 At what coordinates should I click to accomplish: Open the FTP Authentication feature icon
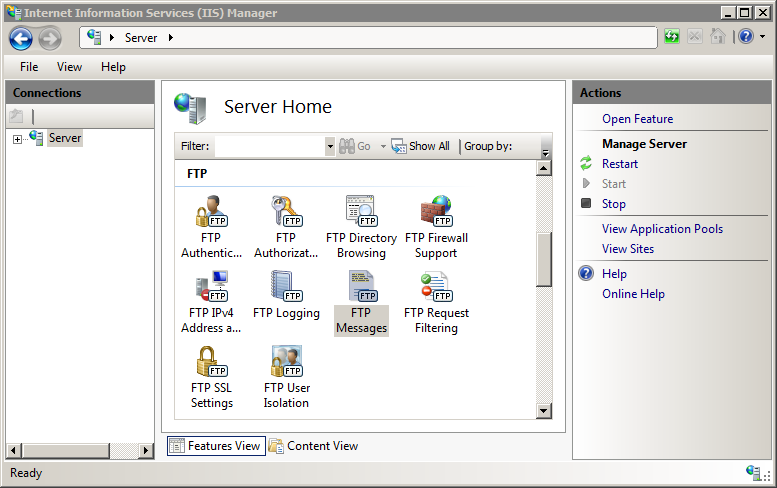point(212,211)
